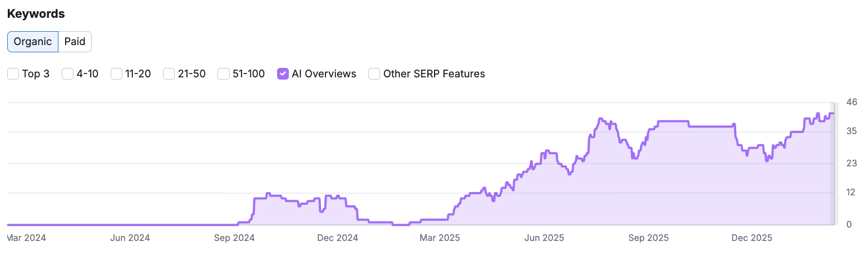This screenshot has height=256, width=868.
Task: Tick the 4-10 positions checkbox
Action: coord(67,73)
